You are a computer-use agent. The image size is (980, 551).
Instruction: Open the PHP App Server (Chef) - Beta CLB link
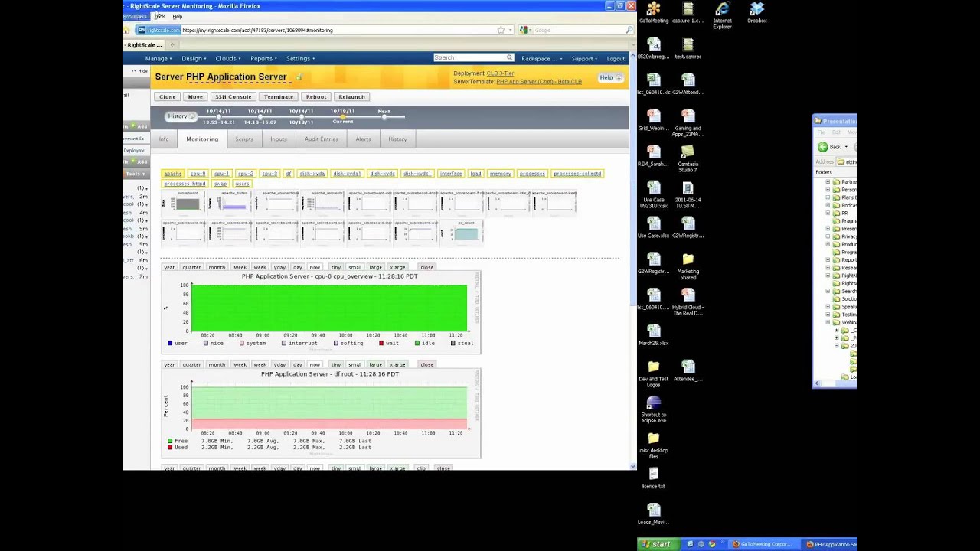(x=539, y=81)
